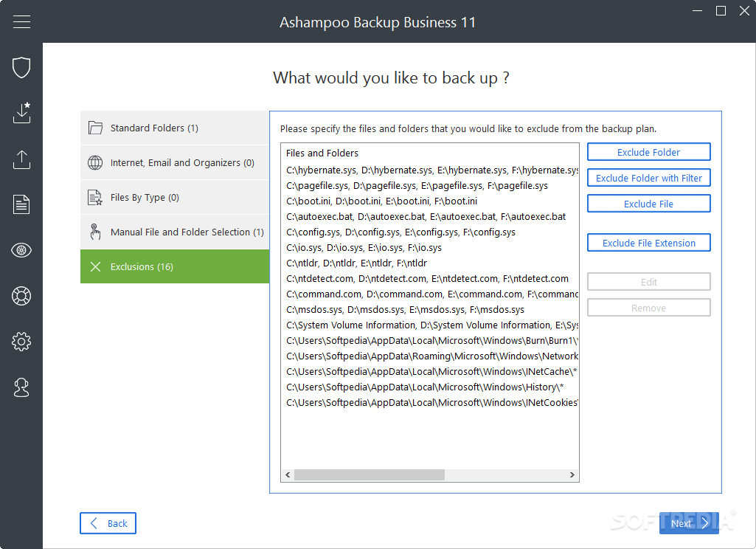Select the C:\autoexec.bat exclusion row
The height and width of the screenshot is (549, 756).
429,217
